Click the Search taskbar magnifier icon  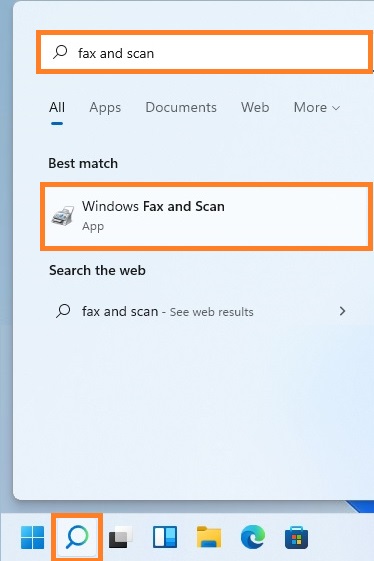point(77,537)
